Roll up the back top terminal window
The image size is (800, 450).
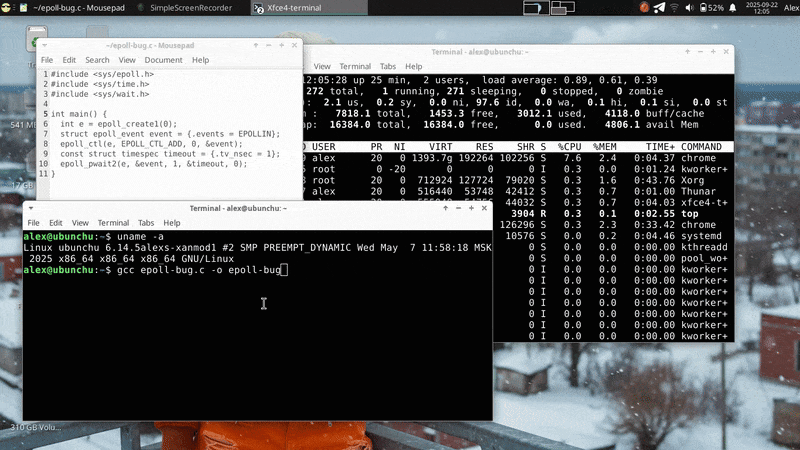tap(687, 52)
